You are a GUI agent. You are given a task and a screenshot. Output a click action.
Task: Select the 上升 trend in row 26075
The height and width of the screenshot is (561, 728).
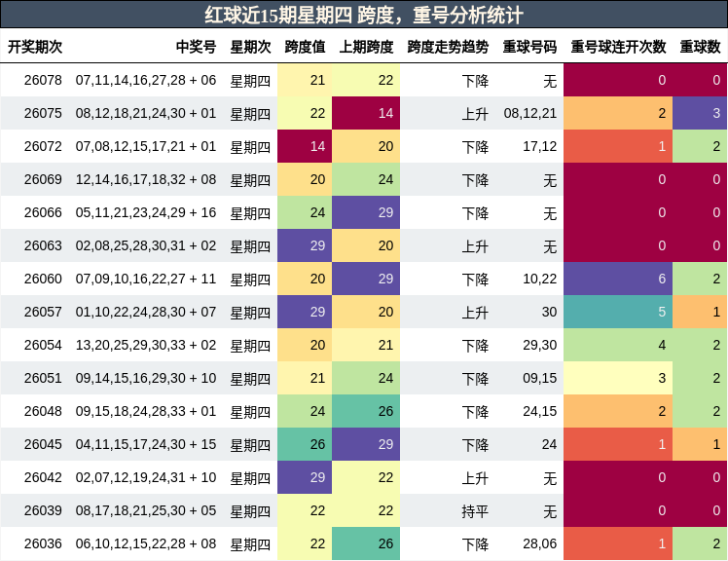point(475,114)
